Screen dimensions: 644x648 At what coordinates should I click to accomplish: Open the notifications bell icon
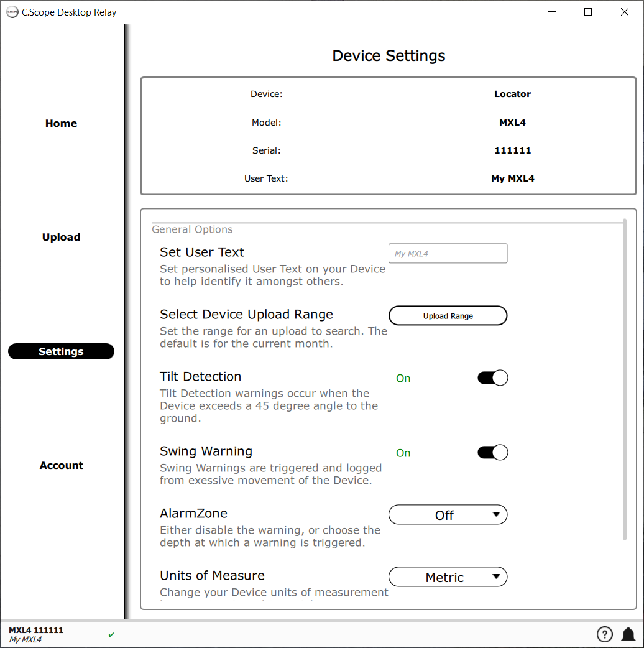628,634
